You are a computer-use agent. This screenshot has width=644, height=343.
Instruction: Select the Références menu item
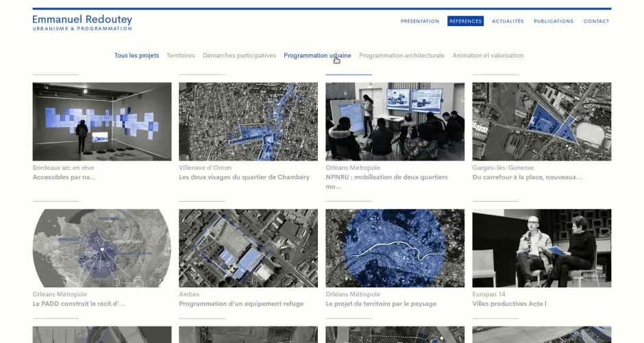465,21
